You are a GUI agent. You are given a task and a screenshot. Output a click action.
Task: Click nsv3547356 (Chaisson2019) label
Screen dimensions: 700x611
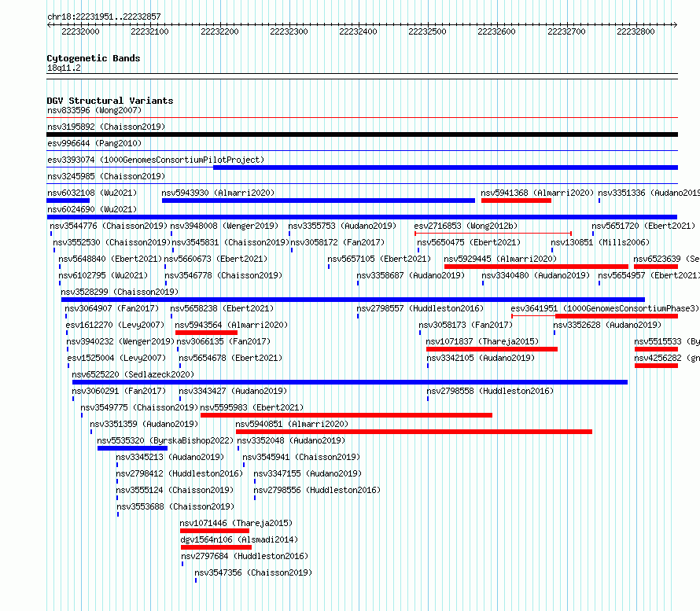(x=253, y=572)
